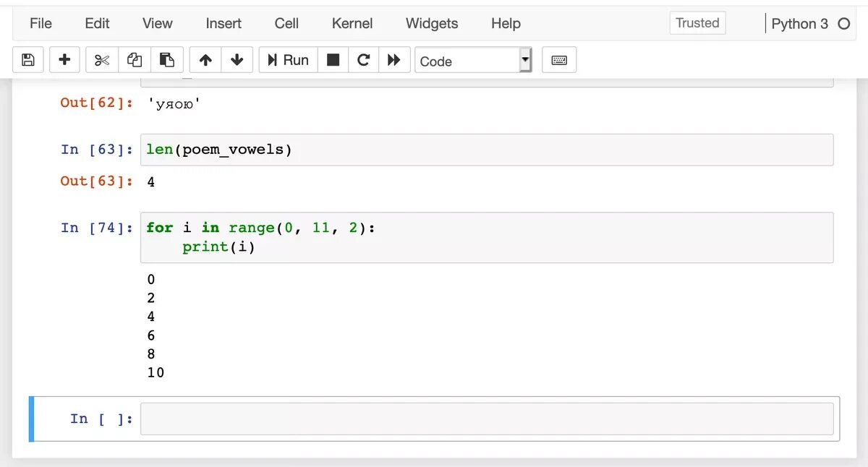Click the Trusted notebook indicator

pos(697,23)
